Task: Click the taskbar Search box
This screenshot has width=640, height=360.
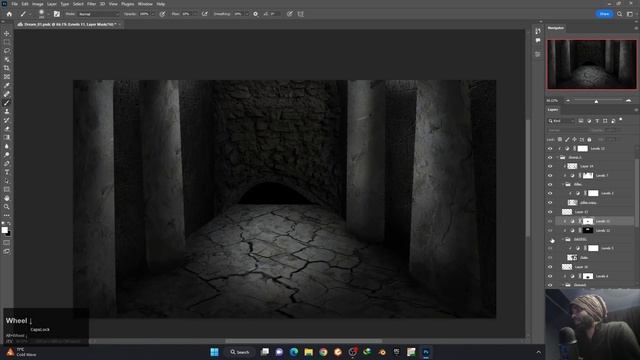Action: [240, 352]
